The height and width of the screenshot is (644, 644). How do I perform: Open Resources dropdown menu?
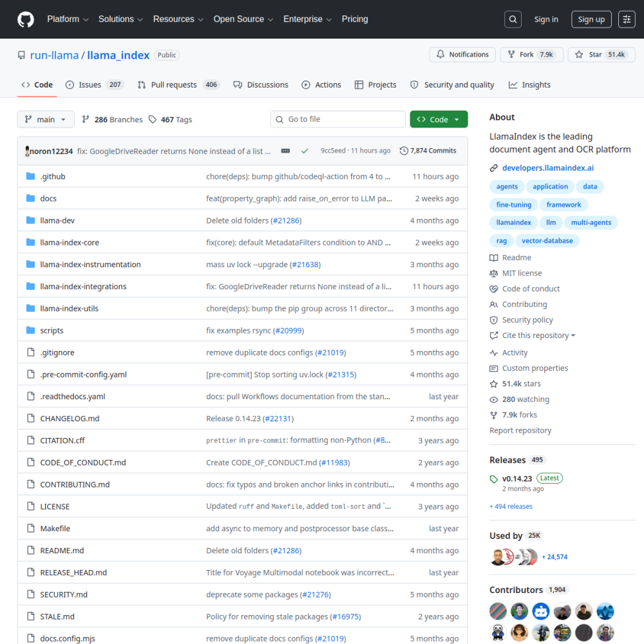point(178,19)
